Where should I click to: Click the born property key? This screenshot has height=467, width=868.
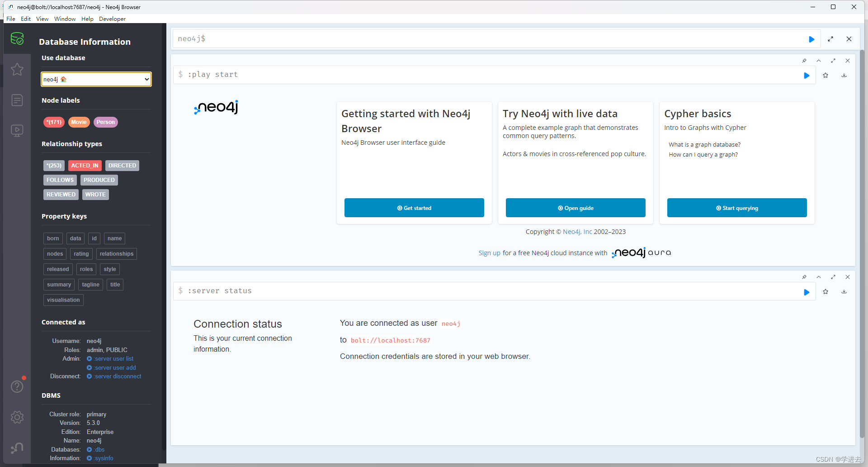coord(53,238)
